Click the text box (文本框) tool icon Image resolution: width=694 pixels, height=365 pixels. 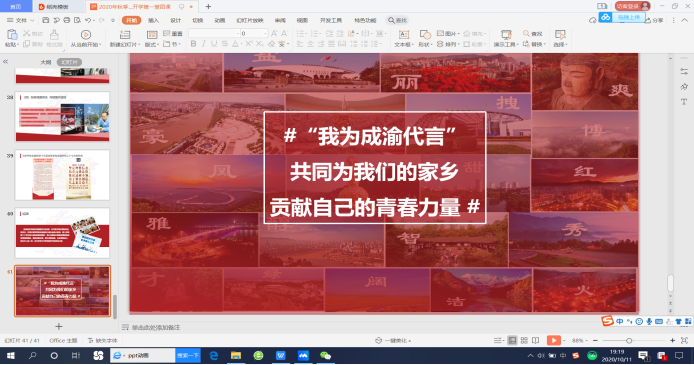[404, 35]
